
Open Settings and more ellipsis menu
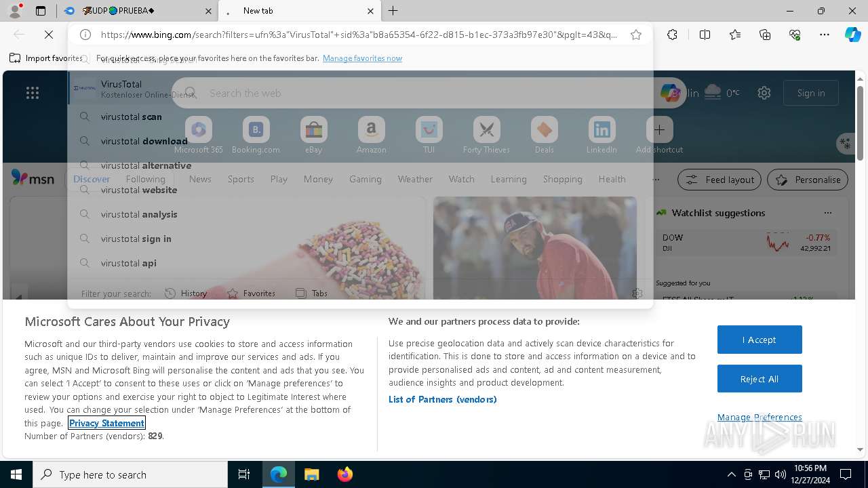point(825,35)
